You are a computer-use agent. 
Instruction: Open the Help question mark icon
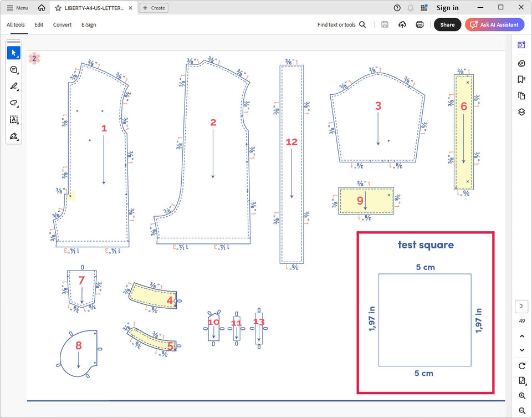(x=397, y=8)
